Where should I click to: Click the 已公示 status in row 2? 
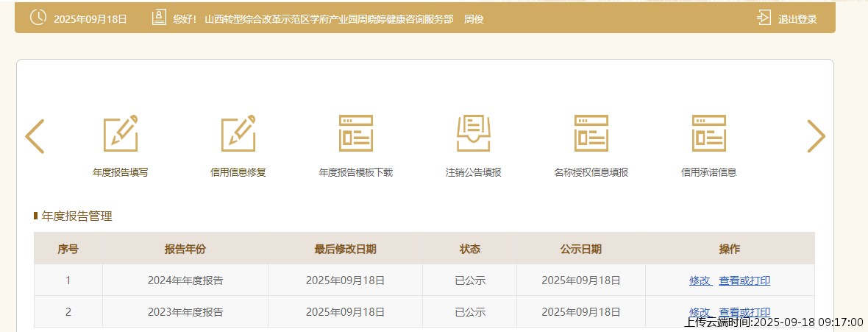pyautogui.click(x=470, y=312)
